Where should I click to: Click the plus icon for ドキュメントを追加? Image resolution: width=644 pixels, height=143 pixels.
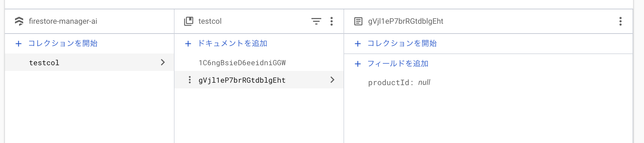188,44
